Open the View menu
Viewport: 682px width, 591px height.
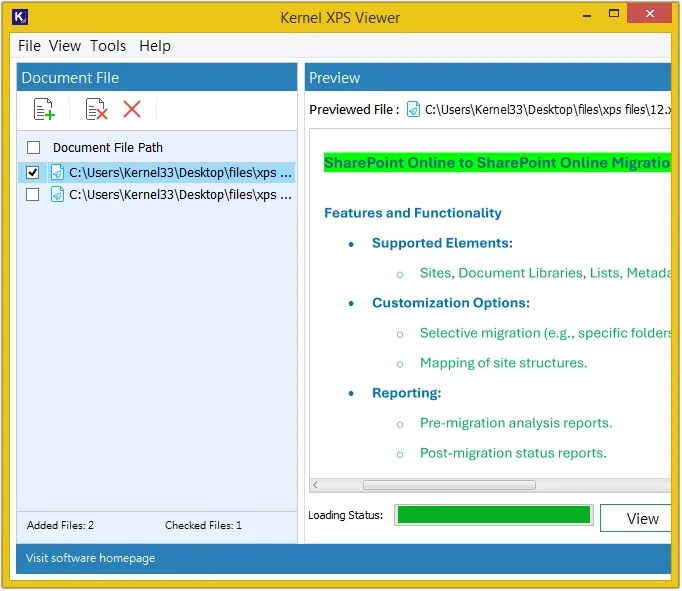tap(65, 46)
